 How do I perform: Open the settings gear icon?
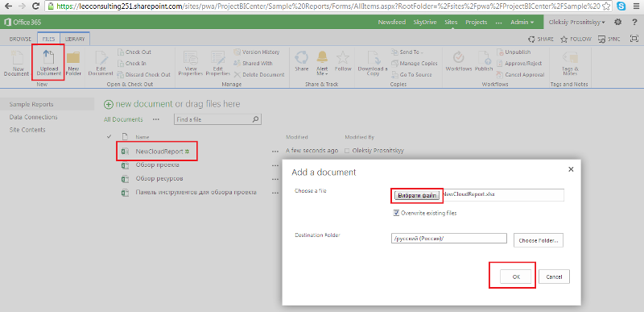click(x=617, y=23)
